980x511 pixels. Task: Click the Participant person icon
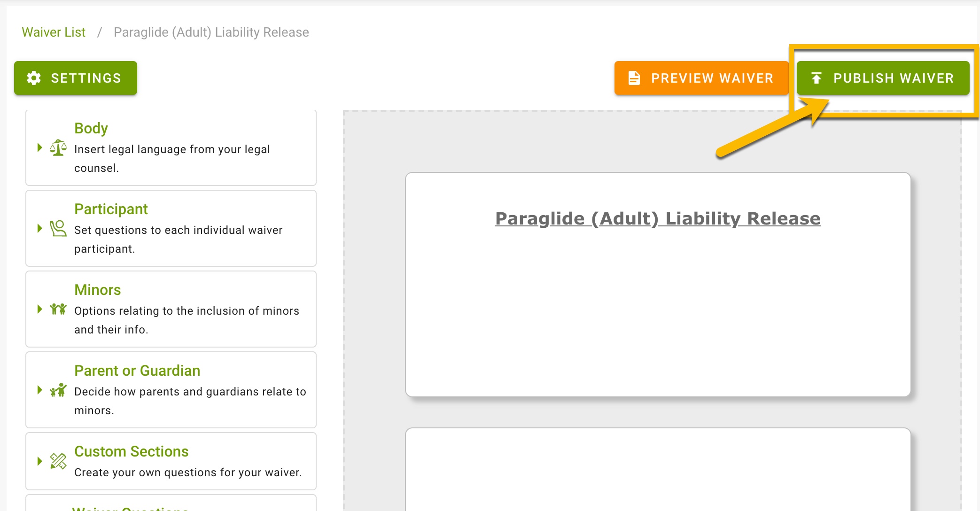click(x=58, y=229)
